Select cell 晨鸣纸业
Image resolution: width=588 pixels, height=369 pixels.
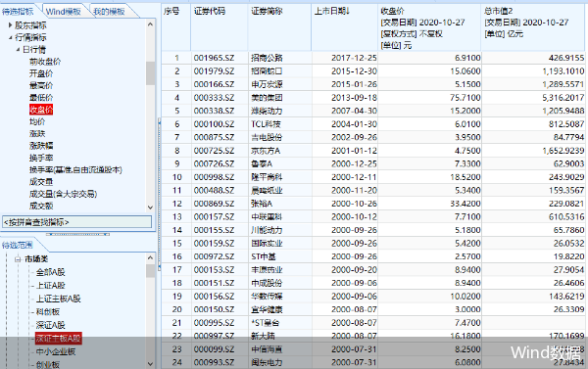pyautogui.click(x=279, y=190)
